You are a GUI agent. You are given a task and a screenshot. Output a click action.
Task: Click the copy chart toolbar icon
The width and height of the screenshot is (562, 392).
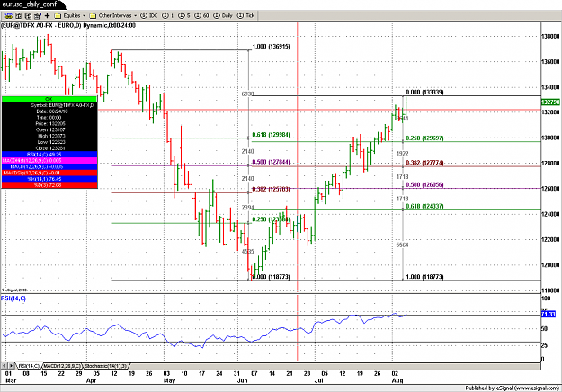click(x=28, y=16)
